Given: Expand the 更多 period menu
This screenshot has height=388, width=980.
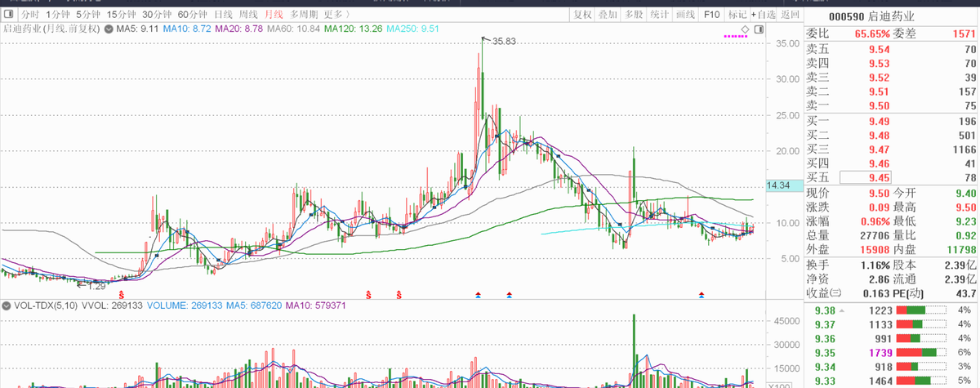Looking at the screenshot, I should point(336,15).
